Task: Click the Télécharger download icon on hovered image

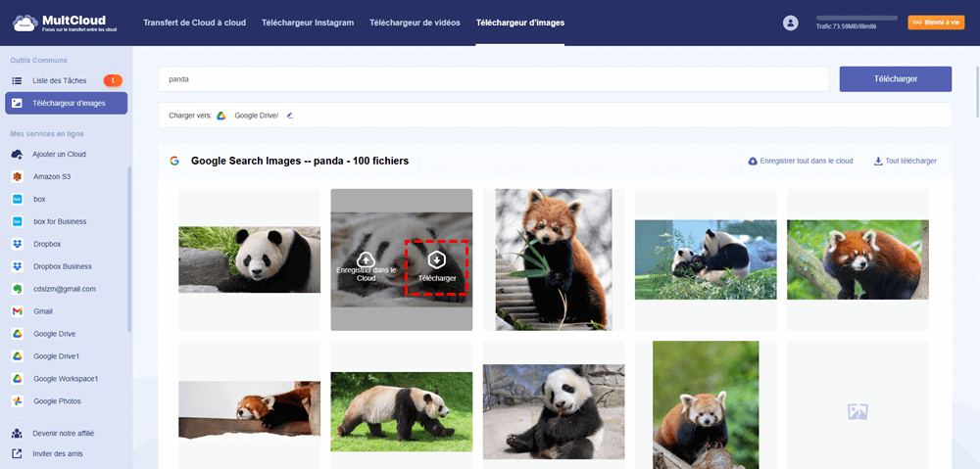Action: pos(437,259)
